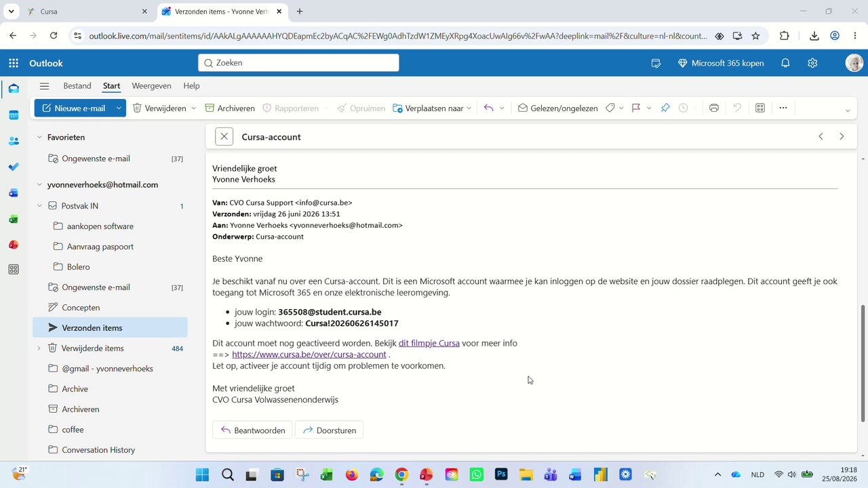The height and width of the screenshot is (488, 868).
Task: Open the compose-note icon beside Microsoft 365
Action: (656, 63)
